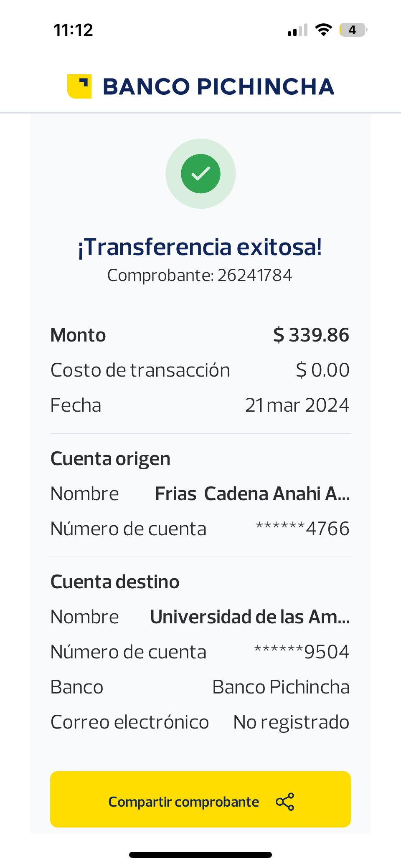Tap the date 21 mar 2024
Screen dimensions: 401x868
point(297,405)
